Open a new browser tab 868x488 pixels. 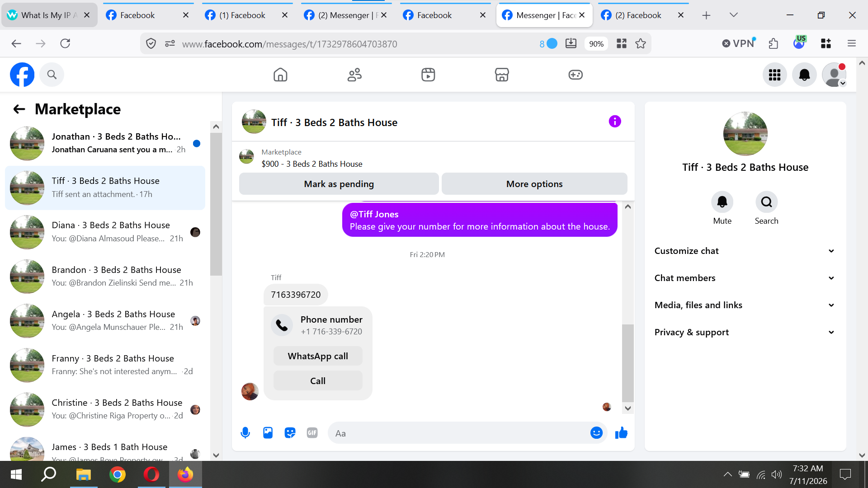pyautogui.click(x=706, y=15)
